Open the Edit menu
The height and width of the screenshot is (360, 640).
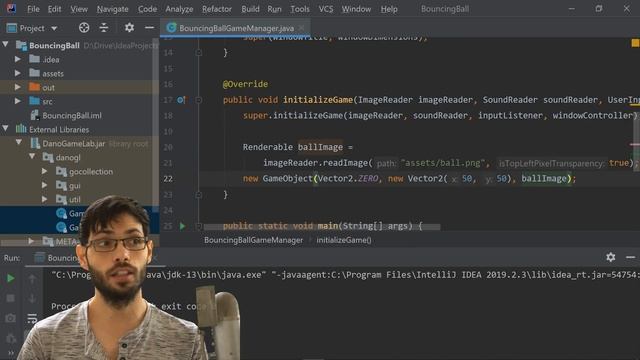(54, 9)
